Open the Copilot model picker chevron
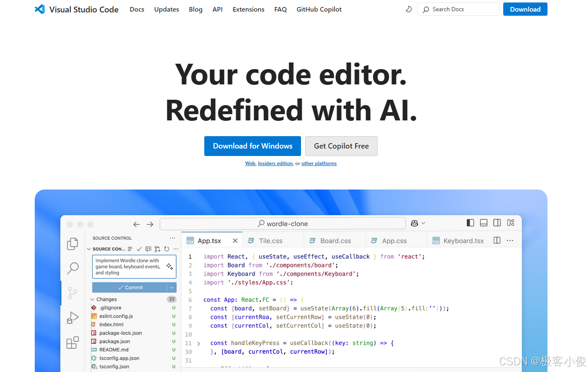588x372 pixels. pyautogui.click(x=423, y=223)
